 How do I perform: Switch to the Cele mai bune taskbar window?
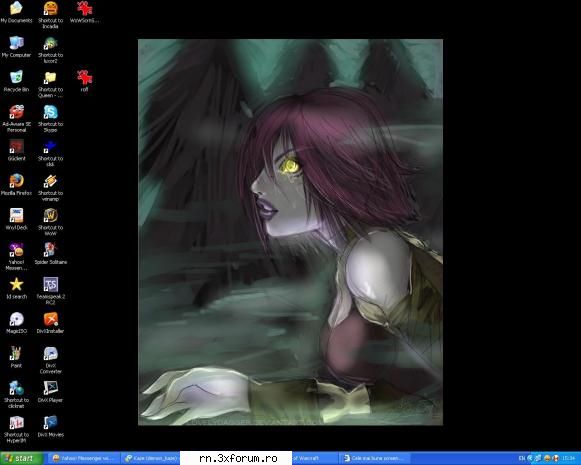pos(376,458)
